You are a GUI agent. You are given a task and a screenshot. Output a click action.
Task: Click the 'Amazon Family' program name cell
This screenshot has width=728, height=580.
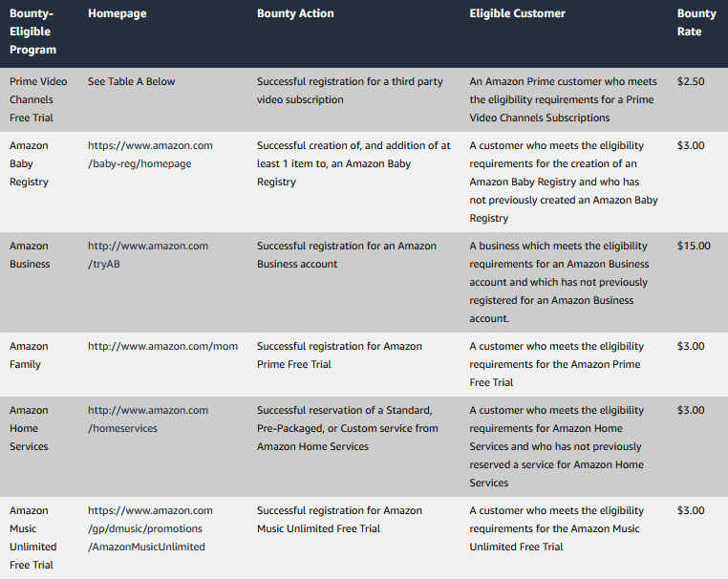pyautogui.click(x=29, y=355)
